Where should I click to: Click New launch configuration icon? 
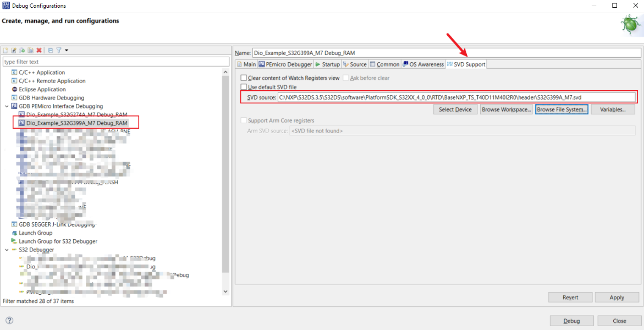tap(5, 51)
